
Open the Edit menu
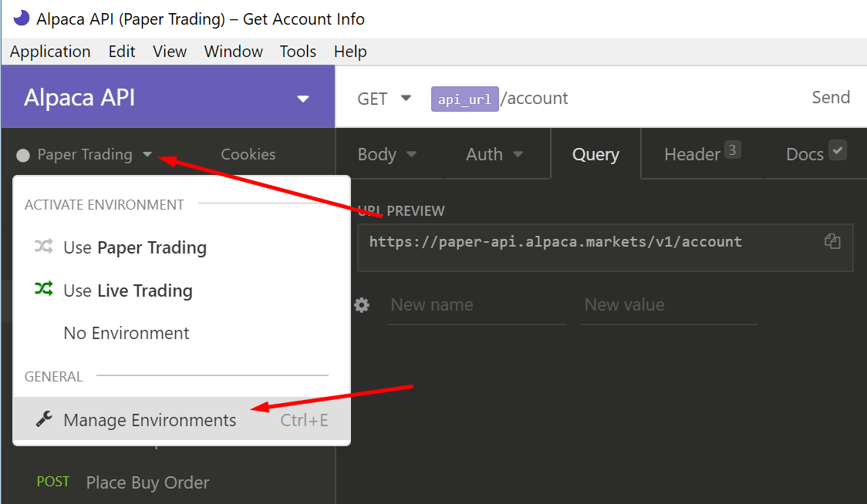point(122,52)
